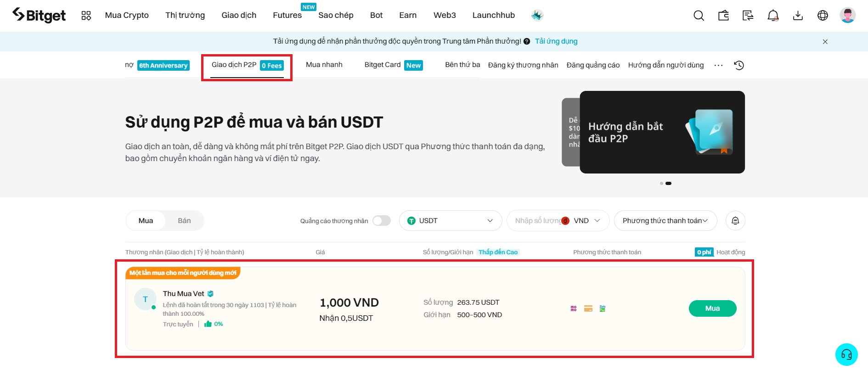The height and width of the screenshot is (375, 868).
Task: Click the ZaloPay payment icon
Action: [x=603, y=308]
